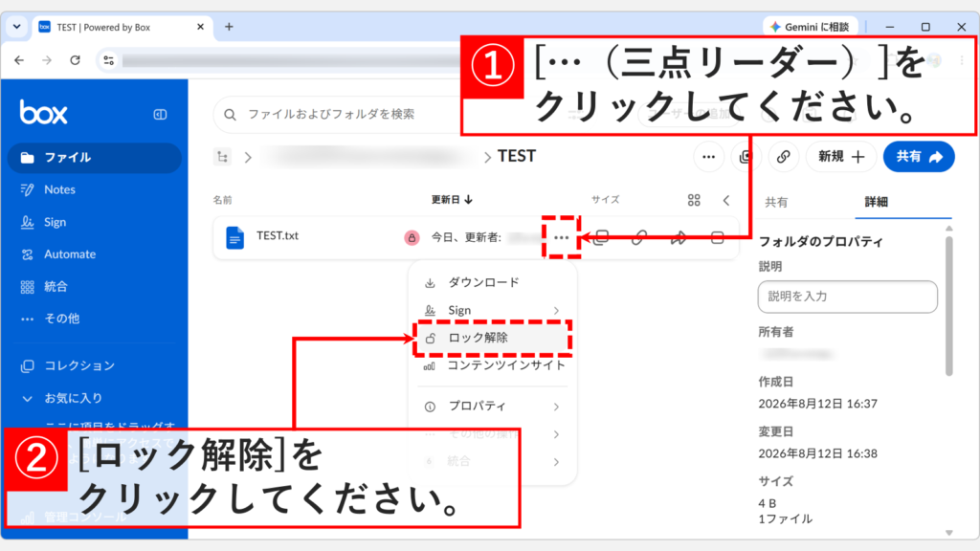The image size is (980, 551).
Task: Switch to the 共有 tab in side panel
Action: click(776, 202)
